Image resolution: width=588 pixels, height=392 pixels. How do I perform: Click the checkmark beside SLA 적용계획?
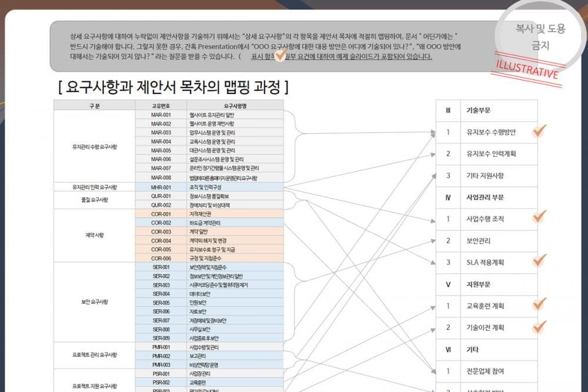pos(539,260)
